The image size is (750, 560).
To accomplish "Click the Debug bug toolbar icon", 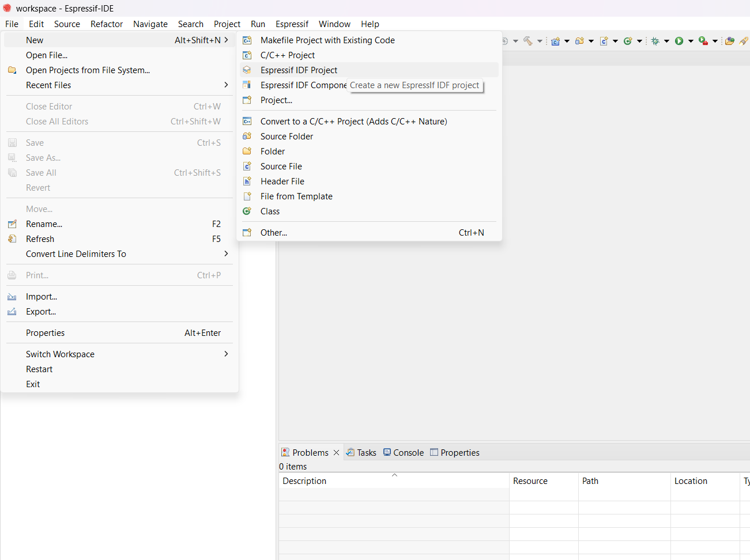I will tap(655, 41).
